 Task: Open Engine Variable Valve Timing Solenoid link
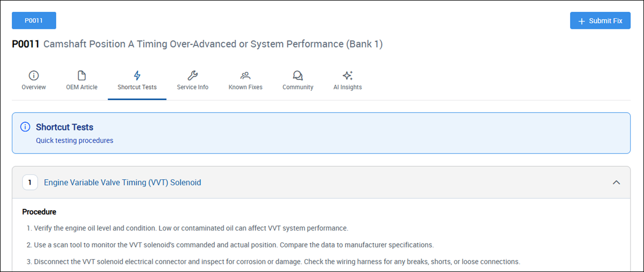(x=123, y=182)
